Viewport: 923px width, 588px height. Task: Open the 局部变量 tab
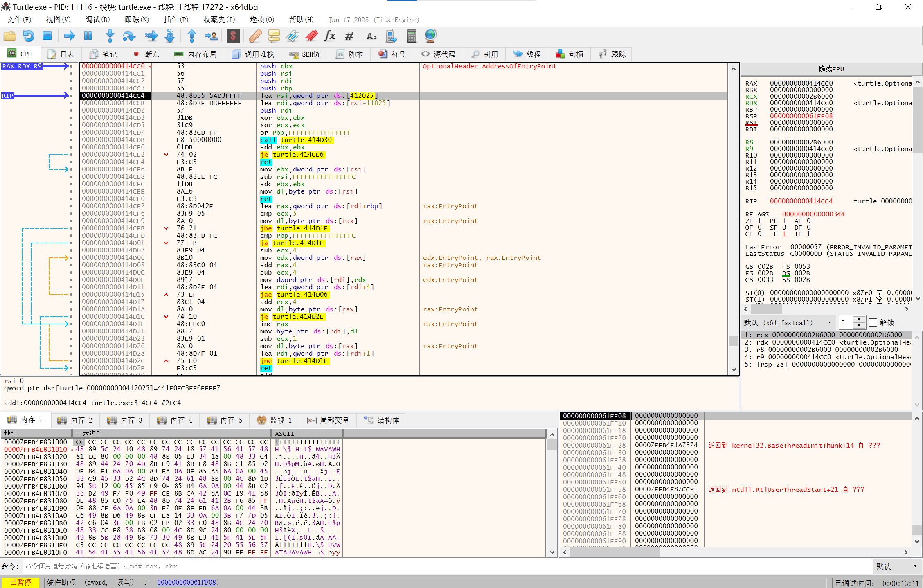point(328,420)
